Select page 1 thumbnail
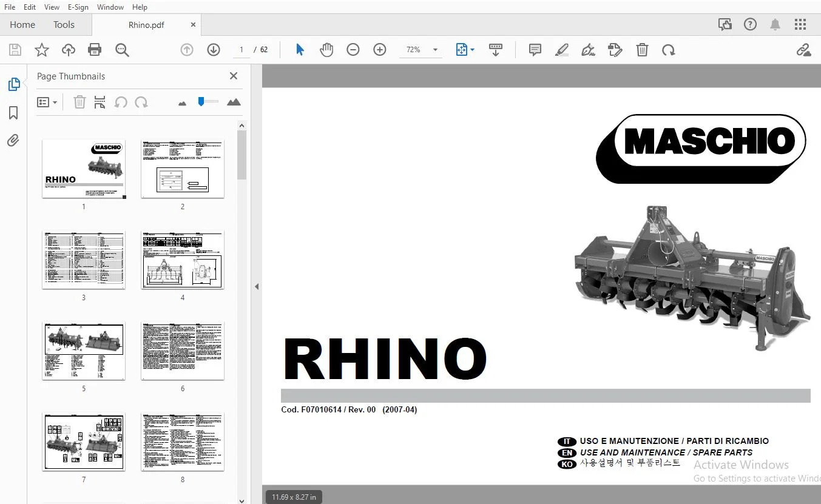 84,169
